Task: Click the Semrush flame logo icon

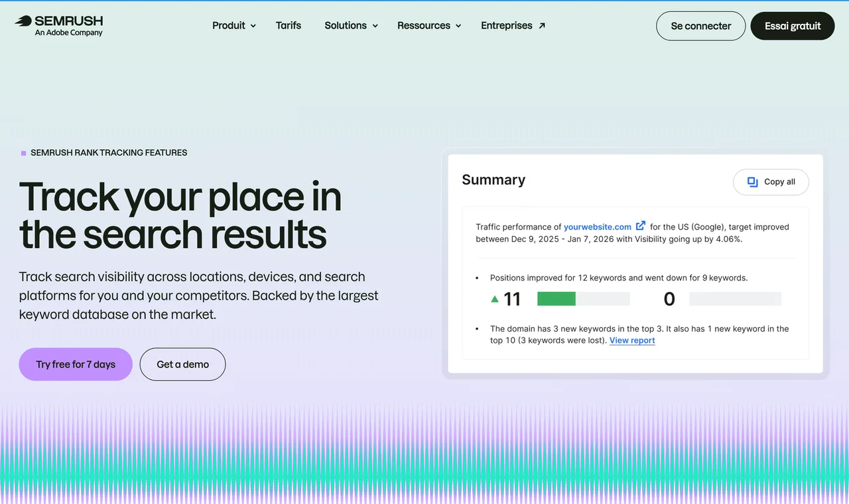Action: click(23, 21)
